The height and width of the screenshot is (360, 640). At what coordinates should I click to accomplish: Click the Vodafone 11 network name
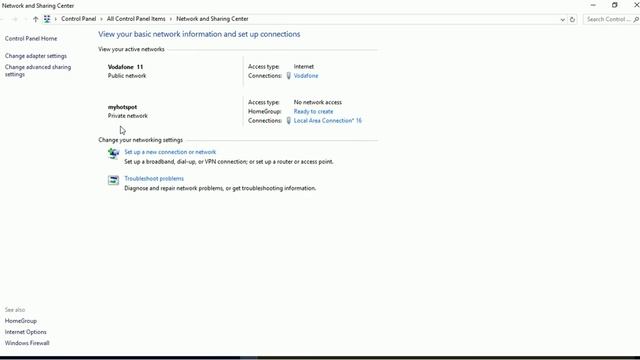tap(125, 67)
